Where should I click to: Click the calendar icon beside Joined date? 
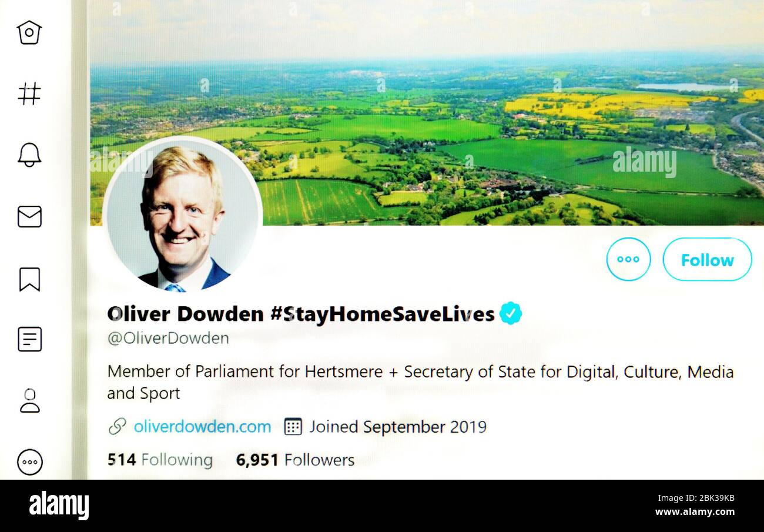pos(293,427)
